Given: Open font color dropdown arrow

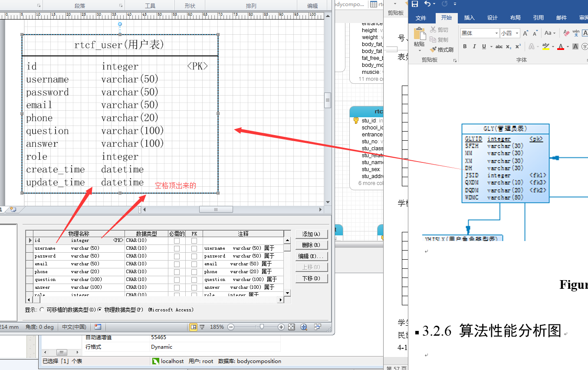Looking at the screenshot, I should pyautogui.click(x=568, y=46).
